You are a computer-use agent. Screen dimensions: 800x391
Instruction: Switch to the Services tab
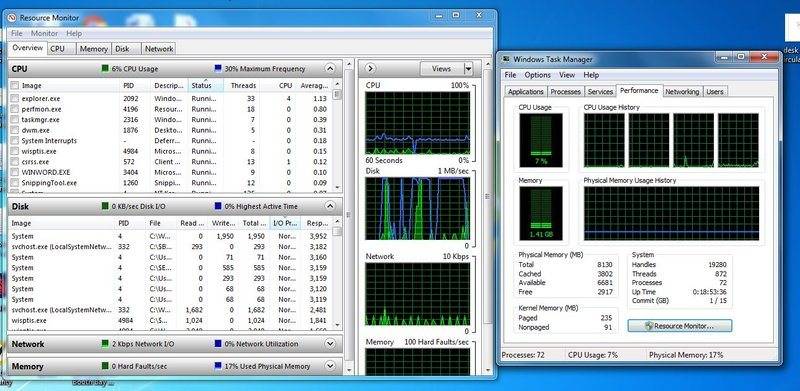tap(600, 91)
